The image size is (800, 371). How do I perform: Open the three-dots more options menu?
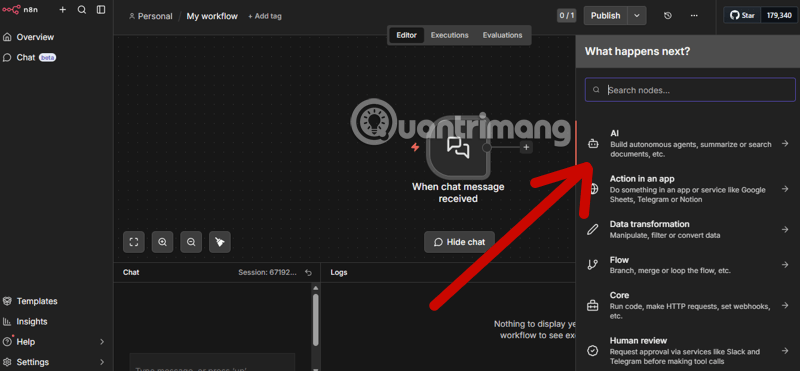693,16
